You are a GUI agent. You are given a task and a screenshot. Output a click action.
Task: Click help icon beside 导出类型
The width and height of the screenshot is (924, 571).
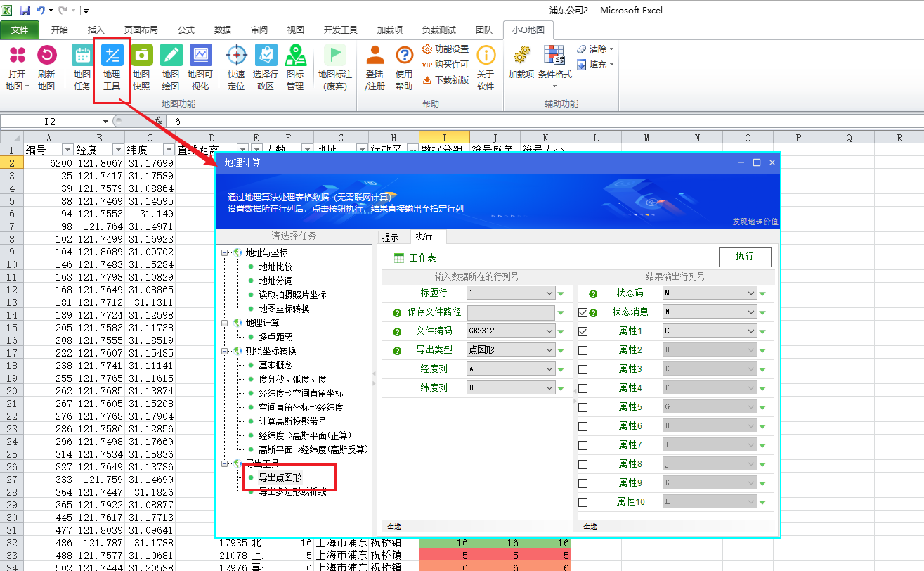[x=397, y=350]
